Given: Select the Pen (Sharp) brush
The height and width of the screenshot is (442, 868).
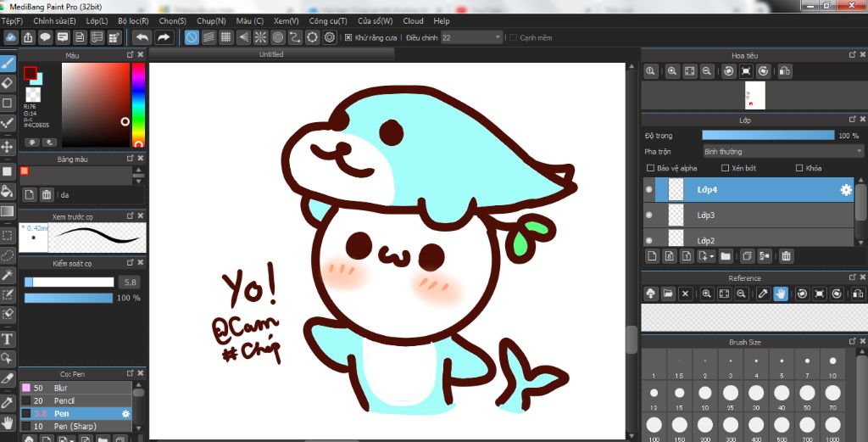Looking at the screenshot, I should 75,426.
